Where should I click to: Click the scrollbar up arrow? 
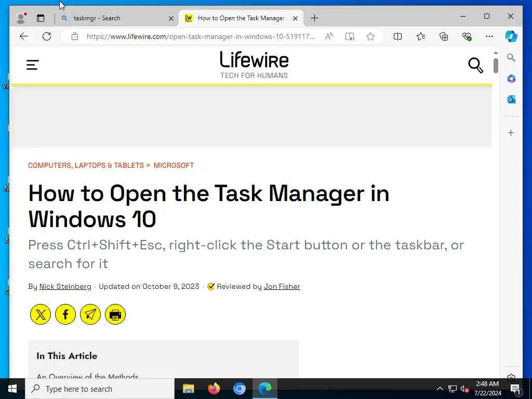coord(496,53)
